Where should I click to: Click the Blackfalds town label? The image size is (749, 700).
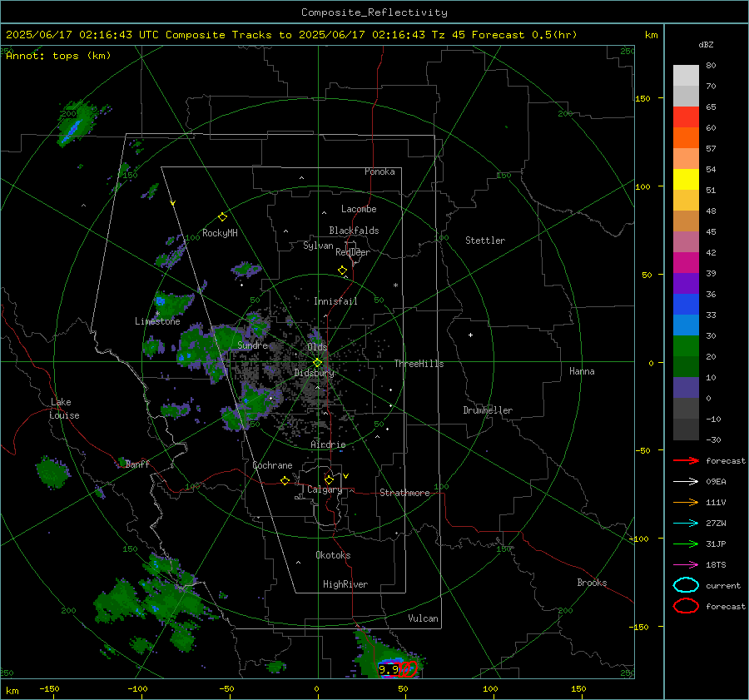[354, 231]
